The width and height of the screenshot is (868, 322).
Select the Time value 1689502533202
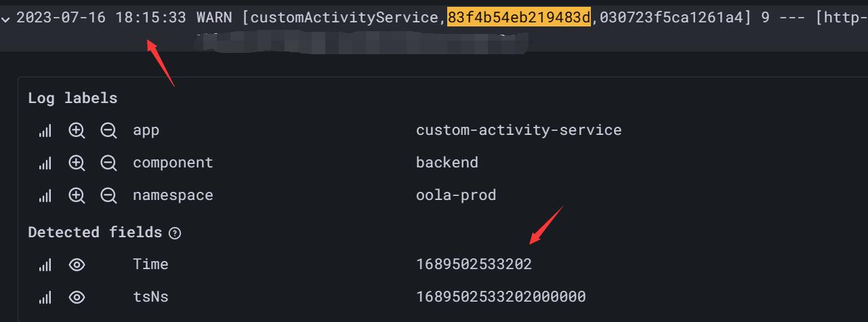474,264
